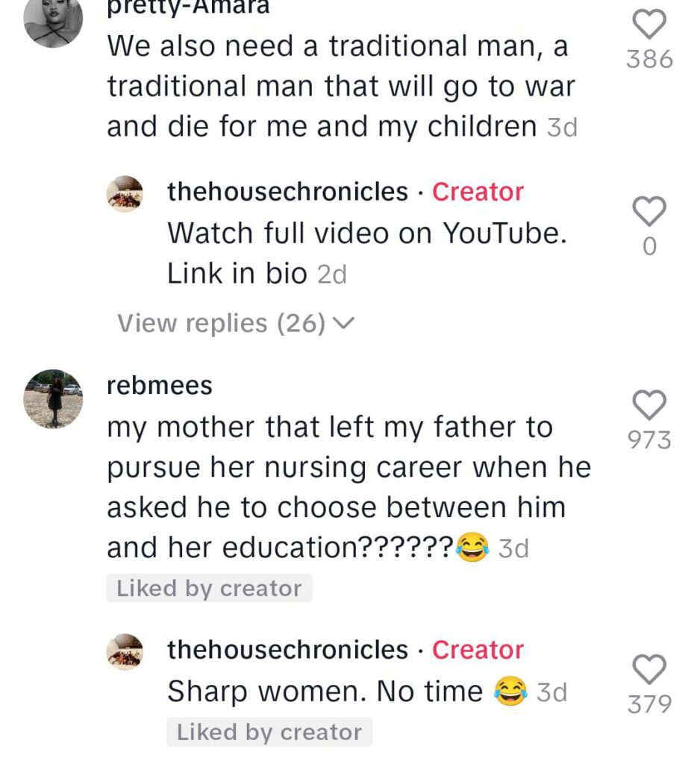Open rebmees' profile avatar
This screenshot has width=700, height=764.
click(x=53, y=399)
